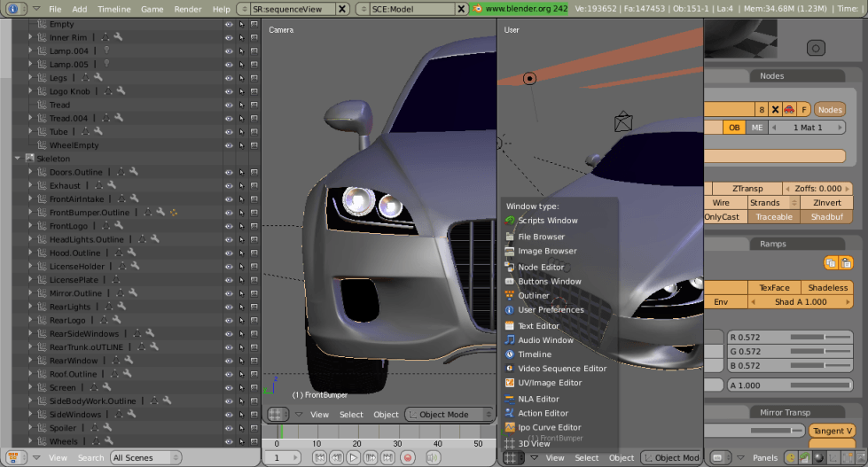The image size is (868, 467).
Task: Expand the Logo Knob tree item
Action: click(x=30, y=91)
